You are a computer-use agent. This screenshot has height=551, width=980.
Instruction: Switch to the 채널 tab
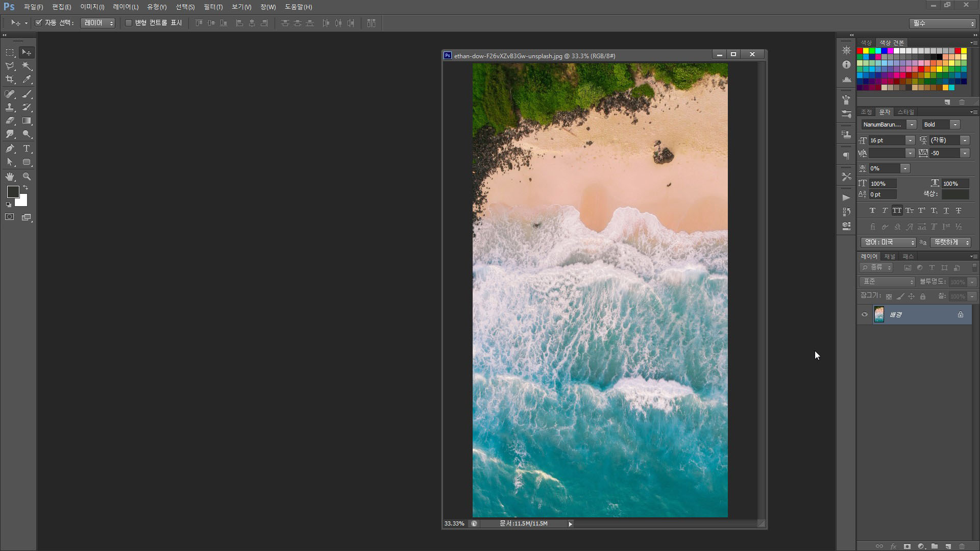tap(890, 257)
